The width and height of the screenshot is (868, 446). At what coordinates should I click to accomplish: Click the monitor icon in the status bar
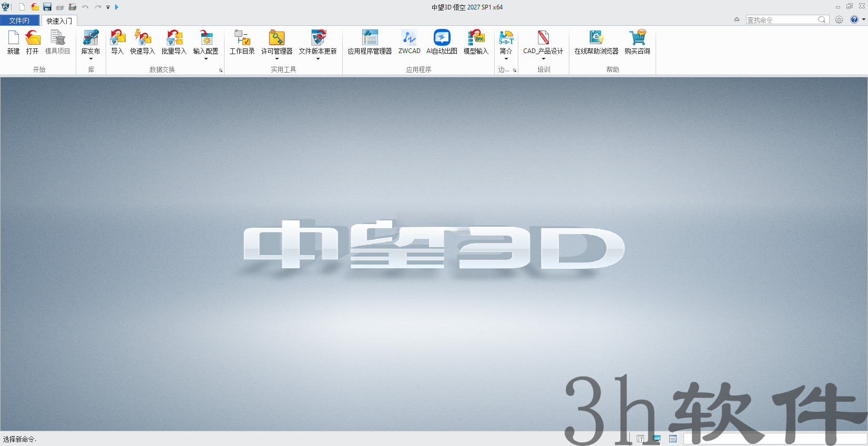point(657,438)
